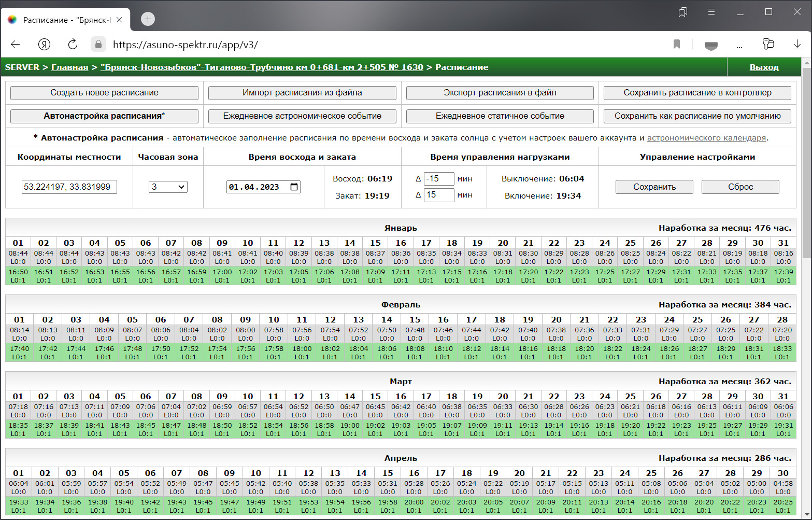812x520 pixels.
Task: Open the extensions icon next to downloads
Action: tap(768, 45)
